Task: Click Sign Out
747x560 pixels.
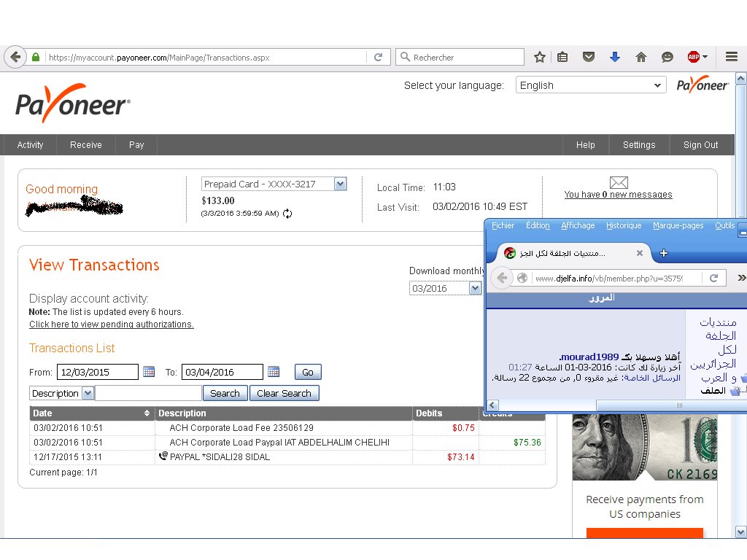Action: pyautogui.click(x=700, y=145)
